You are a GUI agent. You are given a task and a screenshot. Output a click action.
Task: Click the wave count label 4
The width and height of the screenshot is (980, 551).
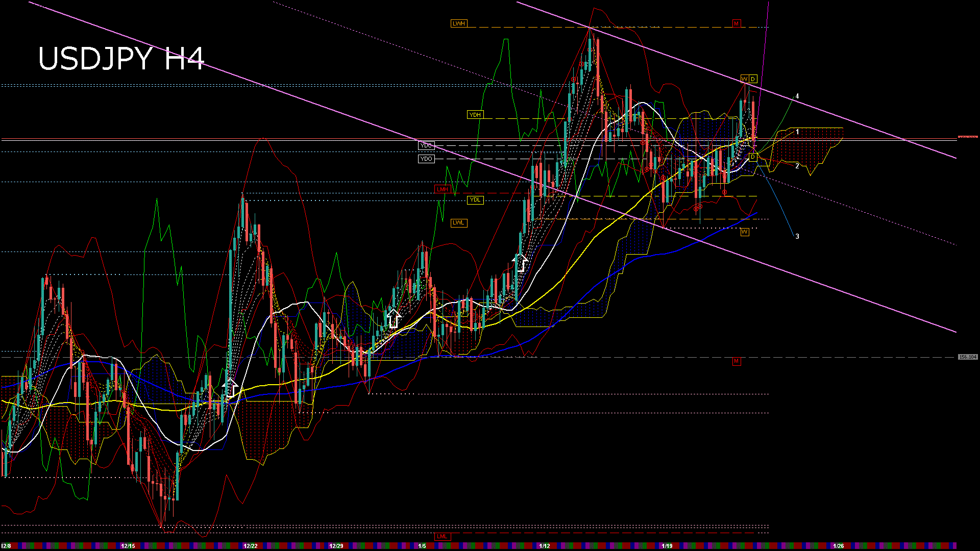797,95
